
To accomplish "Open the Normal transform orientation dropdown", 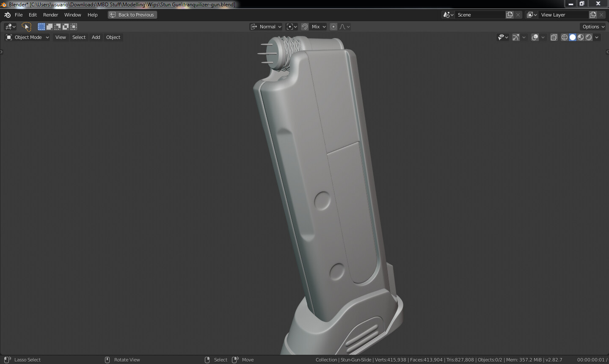I will point(266,27).
